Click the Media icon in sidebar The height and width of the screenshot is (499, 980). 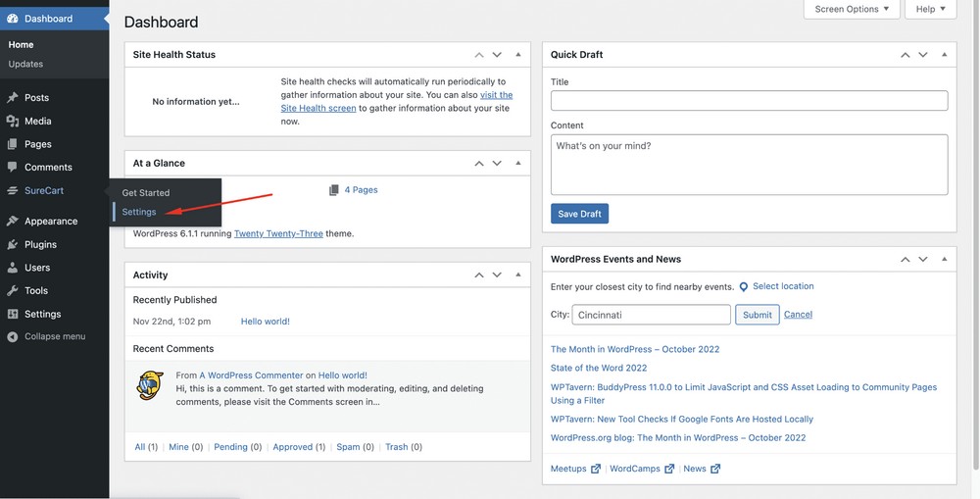pos(13,122)
